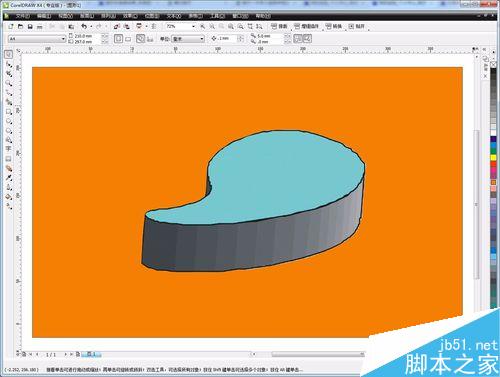500x377 pixels.
Task: Click the Open file icon
Action: [21, 26]
